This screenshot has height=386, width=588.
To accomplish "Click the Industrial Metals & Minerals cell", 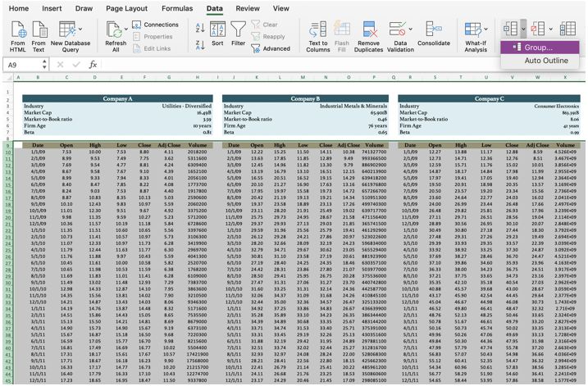I will (353, 106).
